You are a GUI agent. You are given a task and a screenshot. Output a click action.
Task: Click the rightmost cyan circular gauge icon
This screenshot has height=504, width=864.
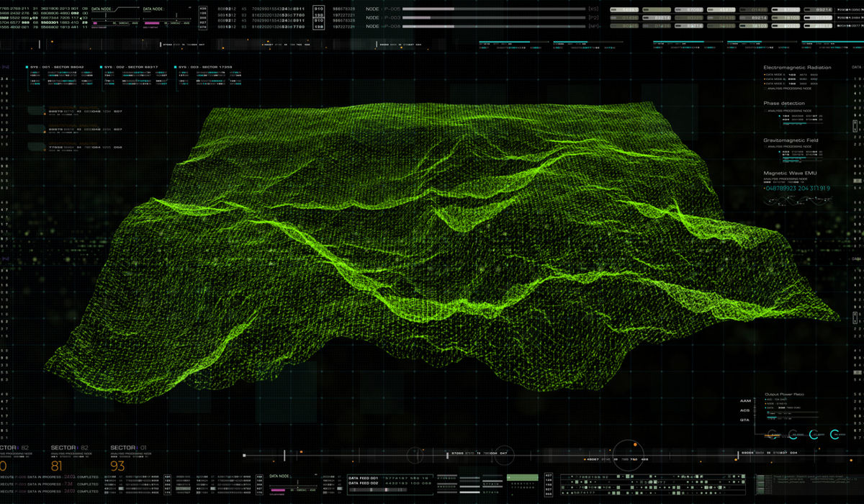pyautogui.click(x=835, y=434)
